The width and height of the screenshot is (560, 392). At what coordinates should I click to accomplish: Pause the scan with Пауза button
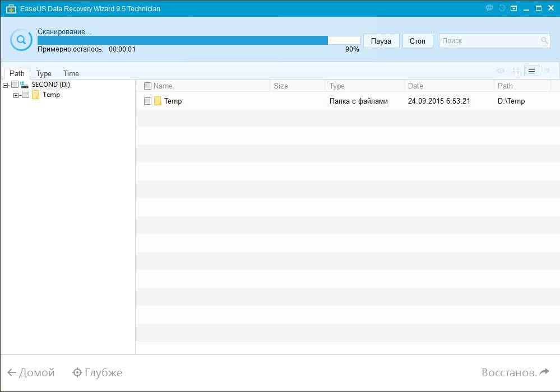[381, 41]
